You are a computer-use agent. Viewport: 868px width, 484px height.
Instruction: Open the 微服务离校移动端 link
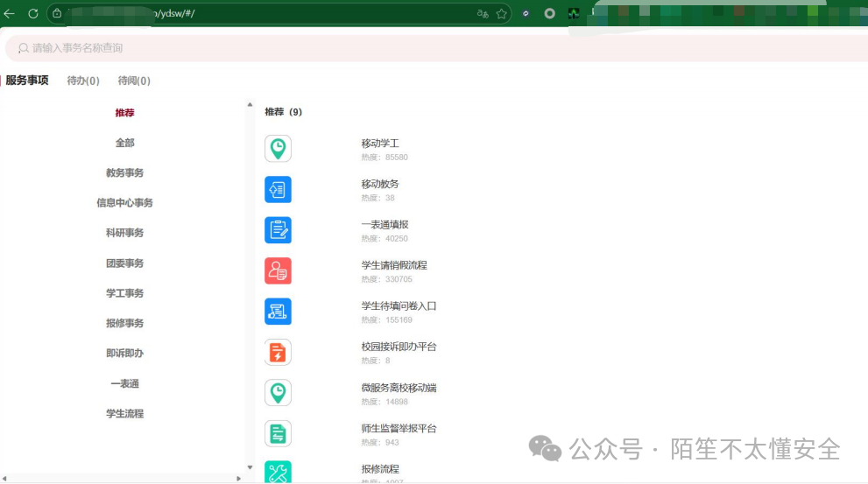click(399, 388)
